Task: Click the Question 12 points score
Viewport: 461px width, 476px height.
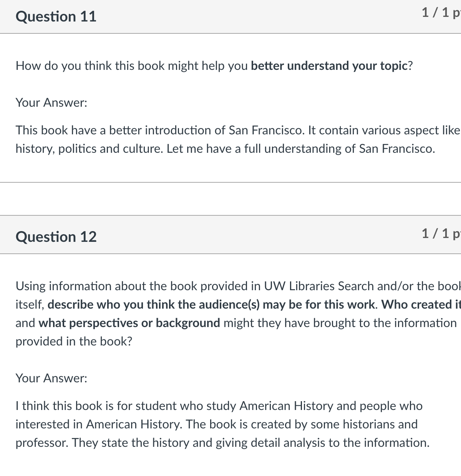Action: pos(441,233)
